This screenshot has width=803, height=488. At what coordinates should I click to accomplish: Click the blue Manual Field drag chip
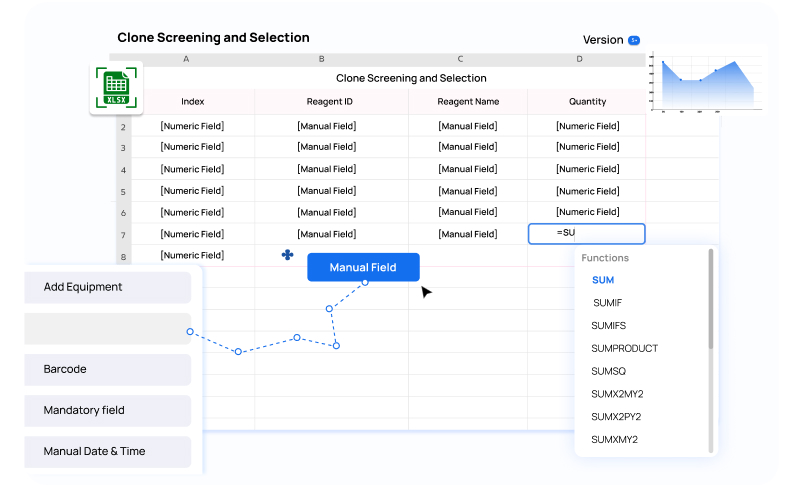click(363, 267)
